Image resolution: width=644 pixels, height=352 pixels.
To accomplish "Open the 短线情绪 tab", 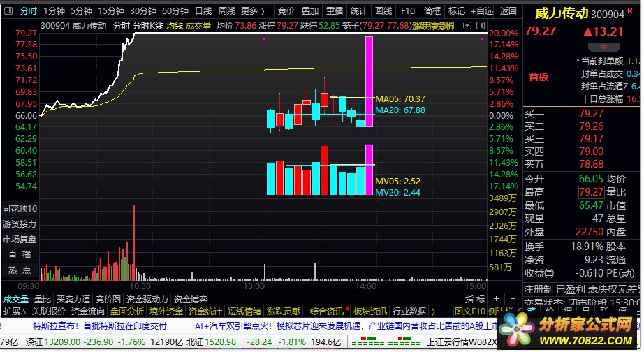I will point(244,311).
